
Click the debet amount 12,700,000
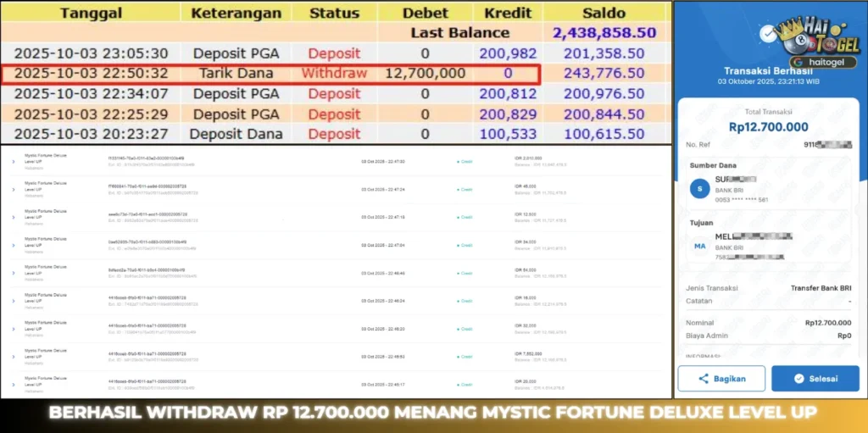425,73
